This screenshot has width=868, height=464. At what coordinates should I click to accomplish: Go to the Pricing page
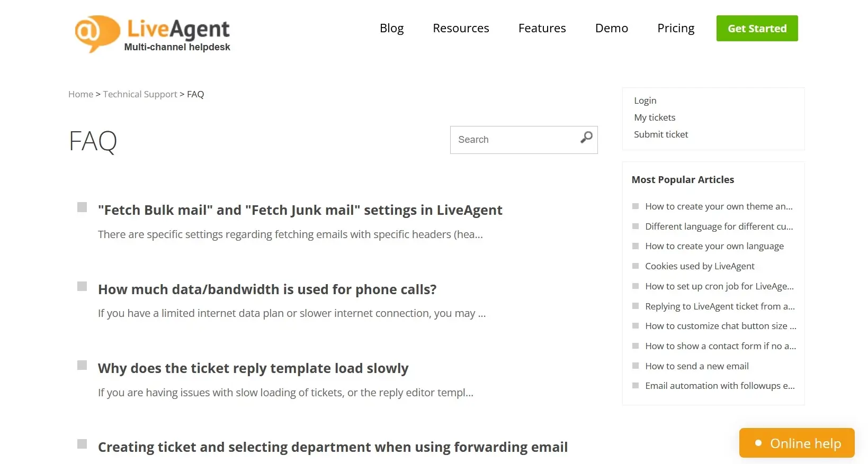coord(675,29)
